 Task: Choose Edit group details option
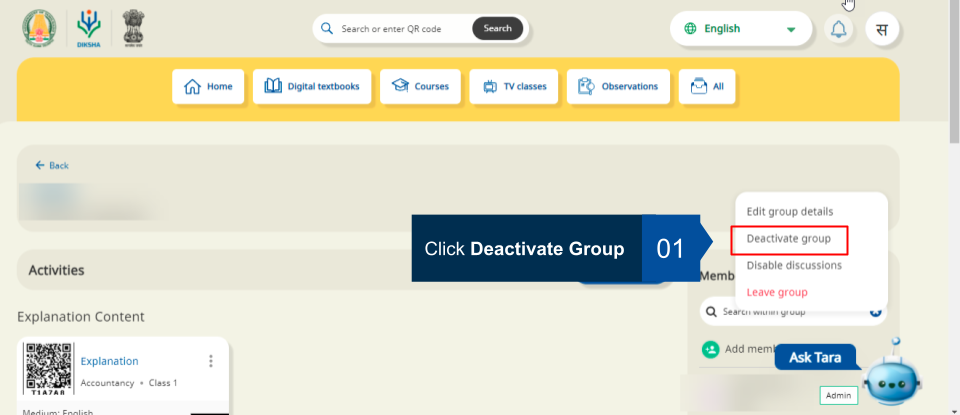coord(789,212)
